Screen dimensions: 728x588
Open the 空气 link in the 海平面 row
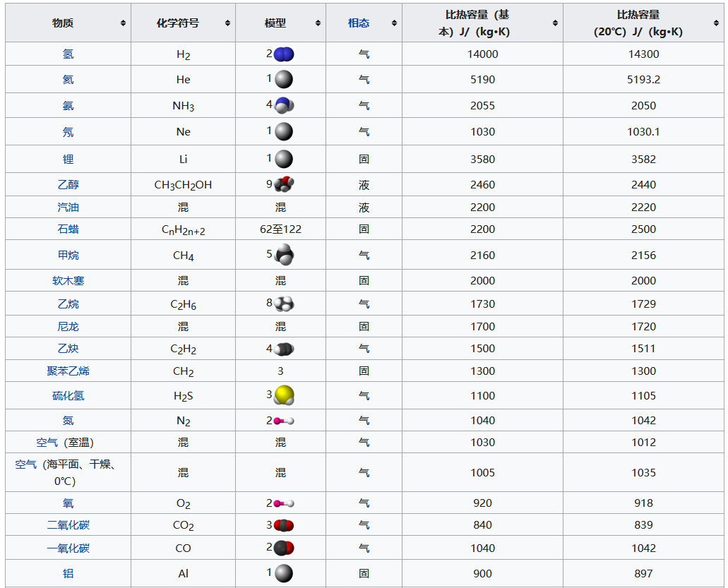[25, 464]
